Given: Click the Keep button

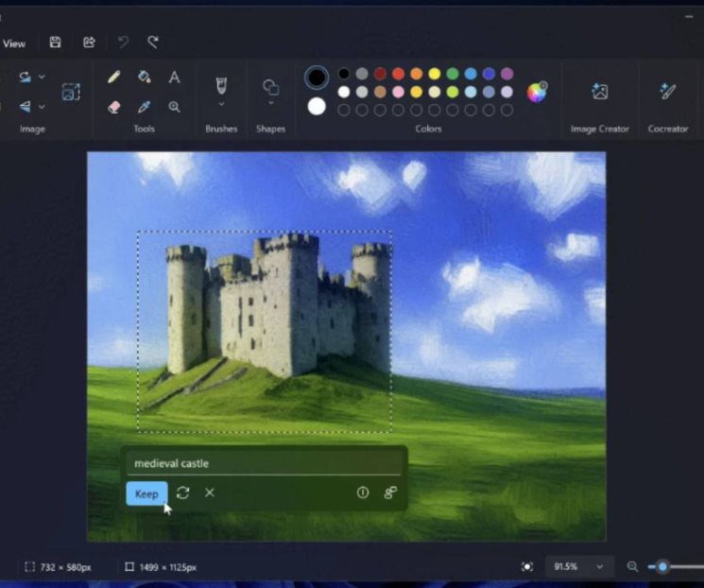Looking at the screenshot, I should click(x=146, y=493).
